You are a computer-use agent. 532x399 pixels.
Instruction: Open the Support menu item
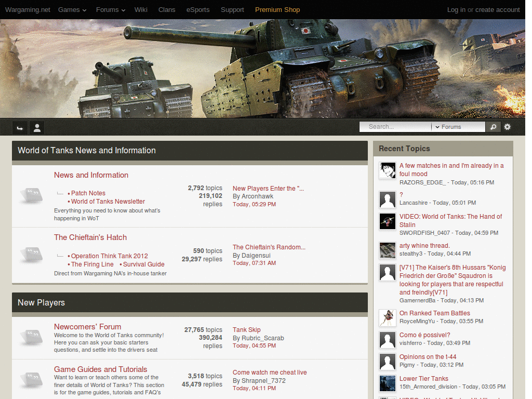coord(232,10)
